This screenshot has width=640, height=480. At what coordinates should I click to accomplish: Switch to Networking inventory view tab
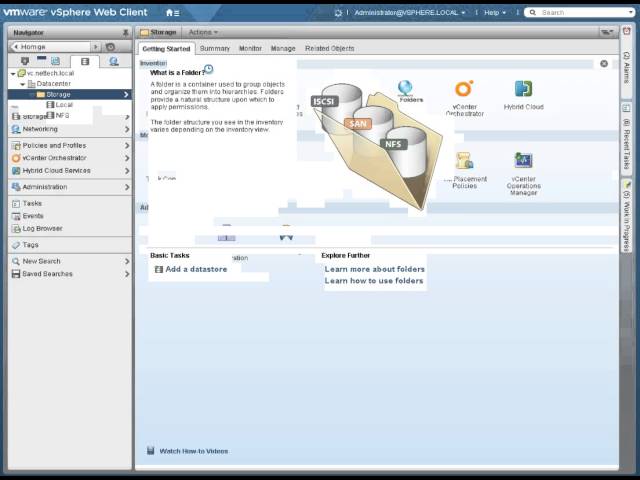[x=114, y=61]
